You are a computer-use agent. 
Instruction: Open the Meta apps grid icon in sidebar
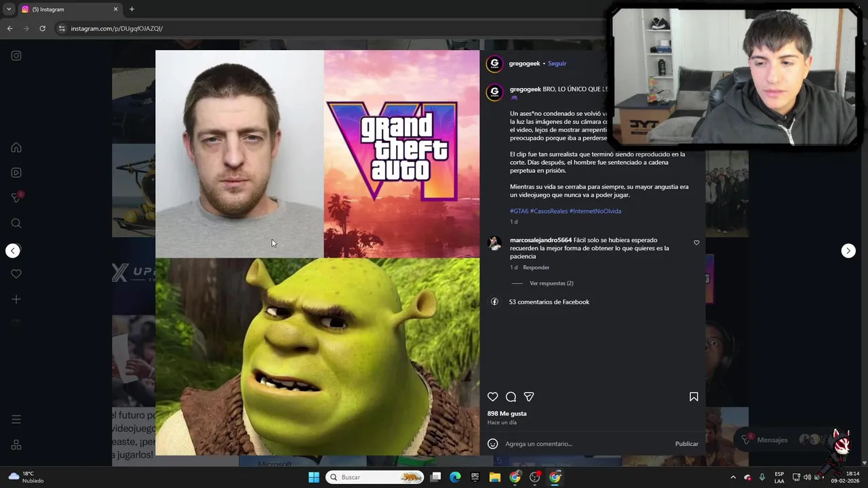coord(16,445)
